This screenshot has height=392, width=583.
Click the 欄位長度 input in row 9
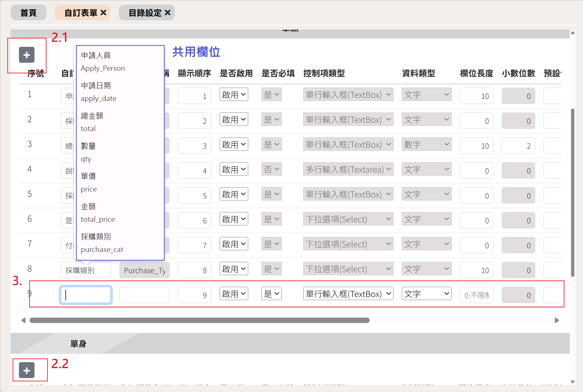click(x=476, y=295)
